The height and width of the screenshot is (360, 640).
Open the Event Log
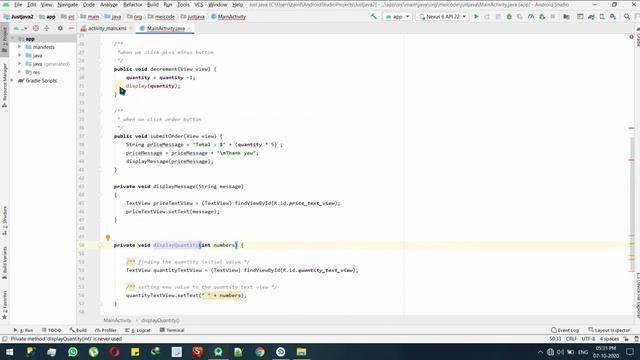coord(565,330)
